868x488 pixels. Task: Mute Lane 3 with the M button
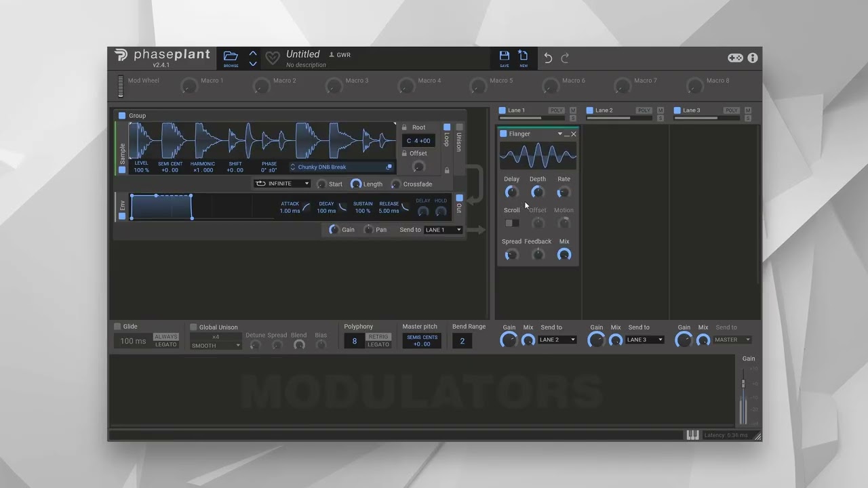click(x=748, y=110)
